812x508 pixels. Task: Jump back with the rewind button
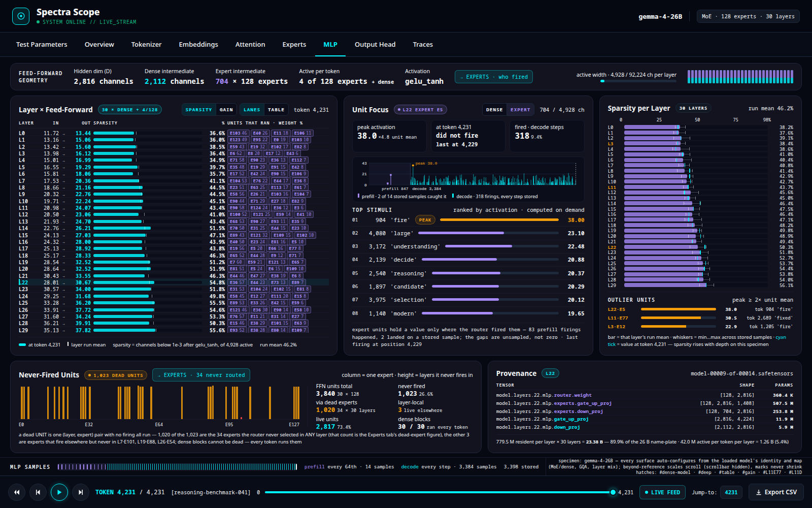point(17,492)
